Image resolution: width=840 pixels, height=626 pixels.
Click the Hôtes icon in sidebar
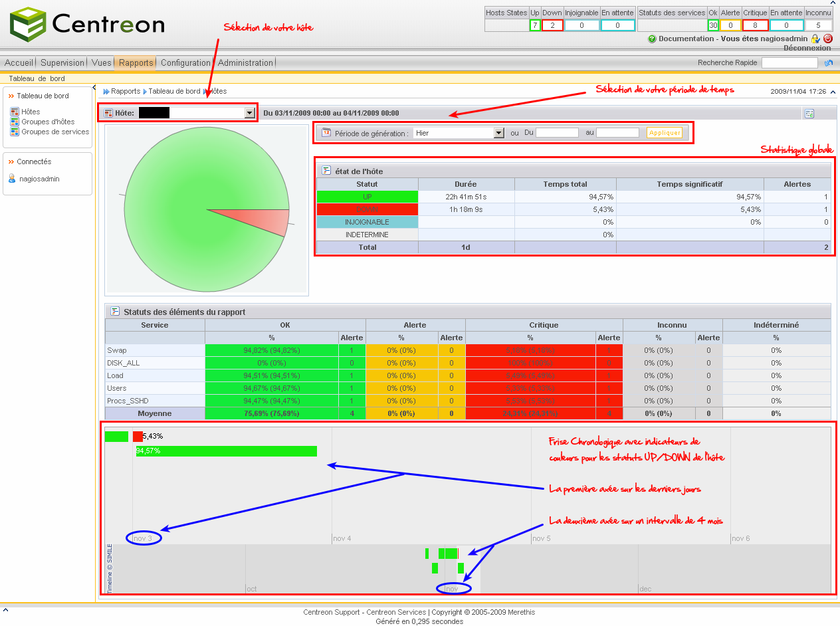(15, 112)
